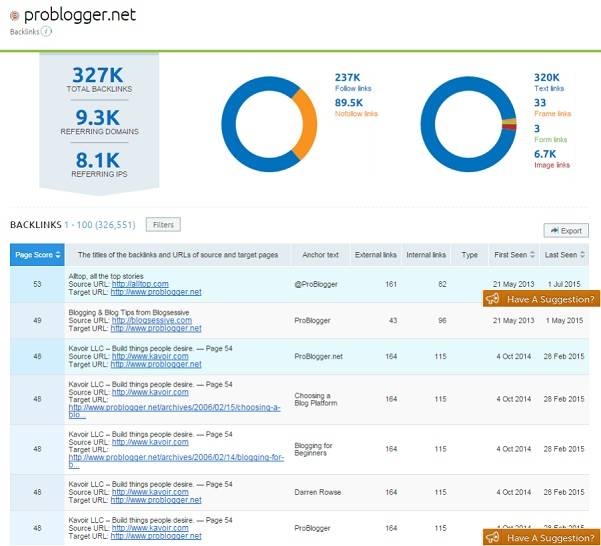Sort table by Page Score arrows
601x546 pixels.
pos(58,254)
